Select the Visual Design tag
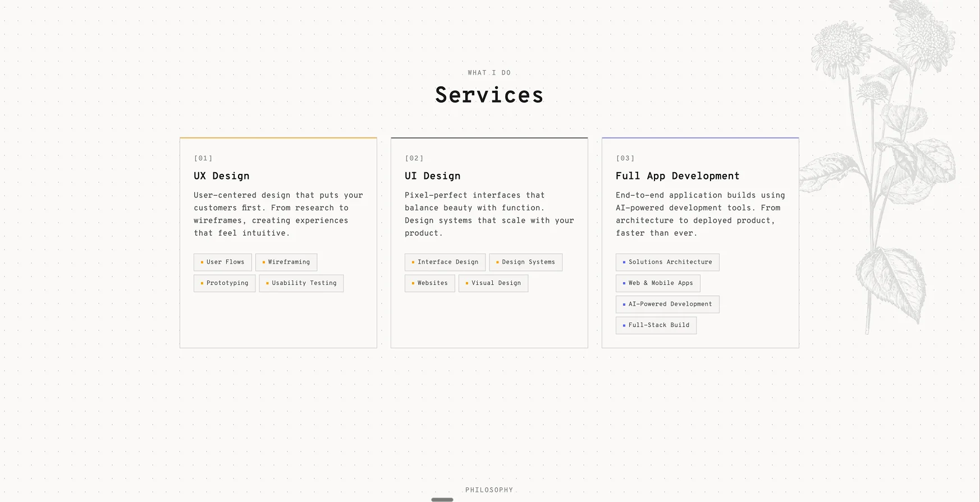This screenshot has width=980, height=502. 493,283
